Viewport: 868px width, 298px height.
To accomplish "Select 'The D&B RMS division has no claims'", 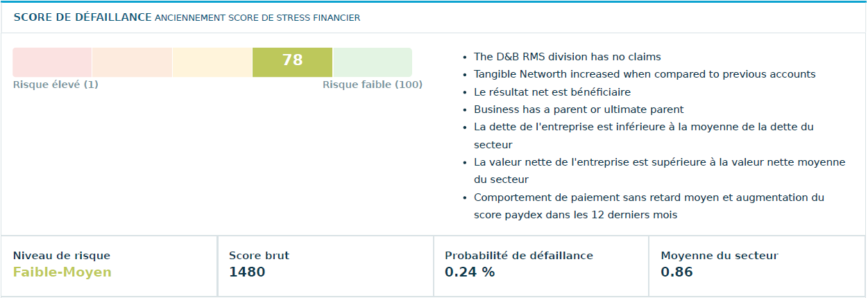I will [567, 57].
